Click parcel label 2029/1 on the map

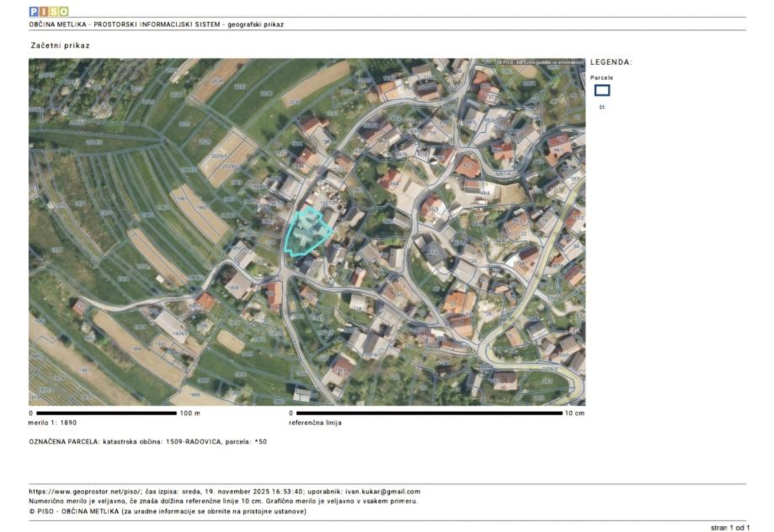(x=219, y=156)
